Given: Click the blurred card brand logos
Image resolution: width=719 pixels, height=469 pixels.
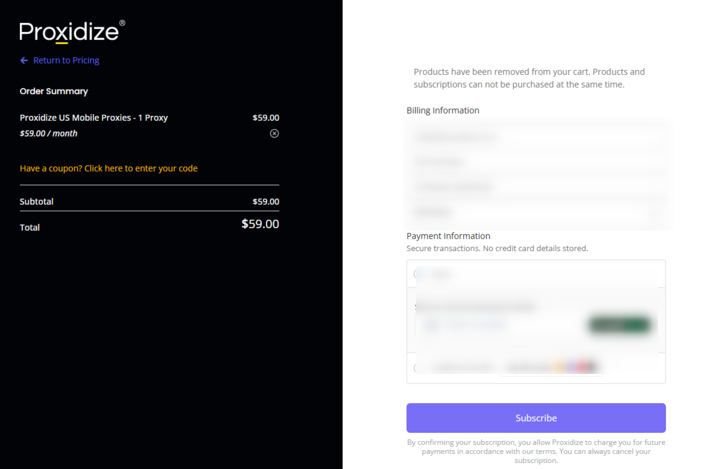Looking at the screenshot, I should click(575, 366).
